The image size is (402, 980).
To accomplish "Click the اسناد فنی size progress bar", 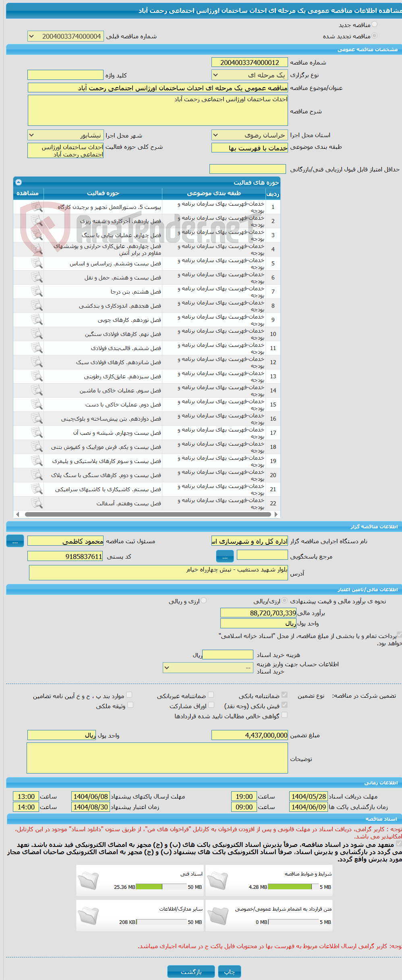I will [x=161, y=887].
